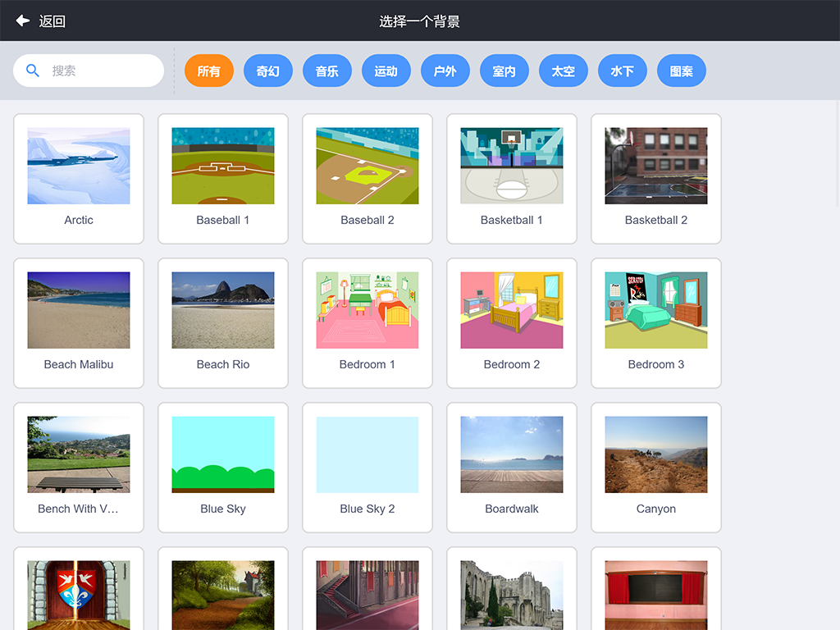Select the Boardwalk backdrop
The width and height of the screenshot is (840, 630).
(512, 467)
